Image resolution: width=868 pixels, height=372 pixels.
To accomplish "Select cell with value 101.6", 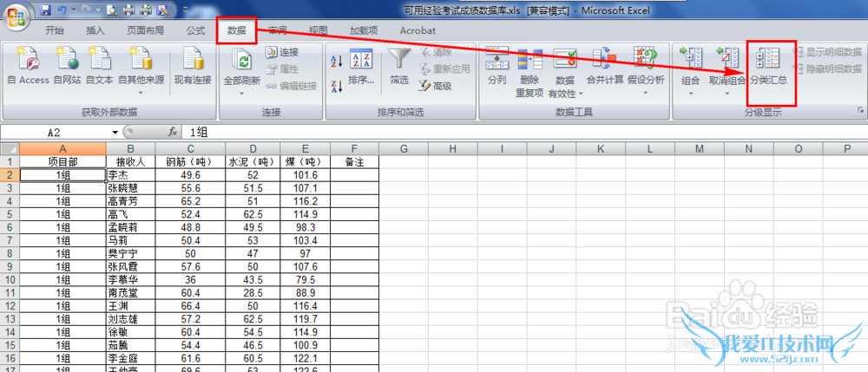I will [306, 174].
